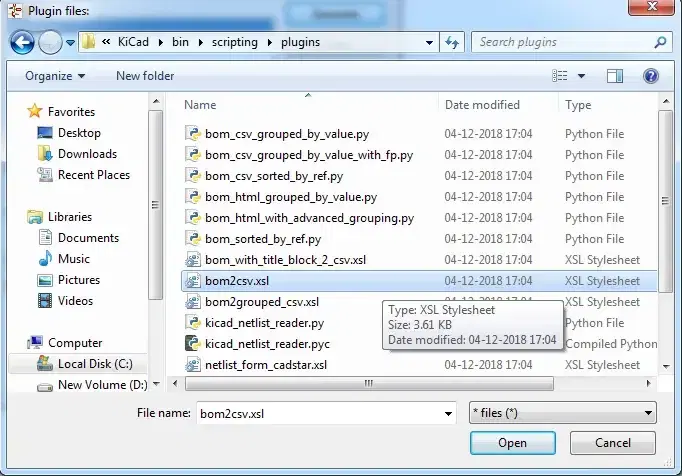Screen dimensions: 682x476
Task: Select file kicad_netlist_reader.pyc
Action: pyautogui.click(x=267, y=344)
